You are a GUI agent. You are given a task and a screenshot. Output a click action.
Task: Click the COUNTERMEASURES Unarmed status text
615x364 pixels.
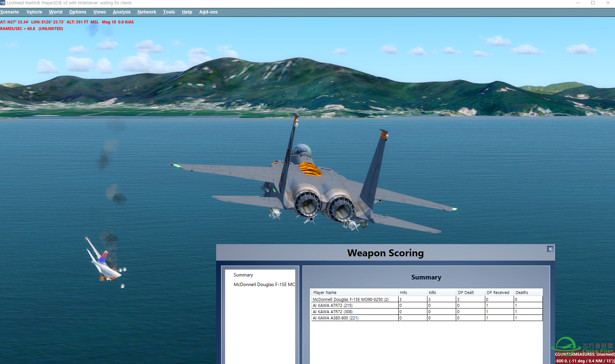click(x=584, y=354)
